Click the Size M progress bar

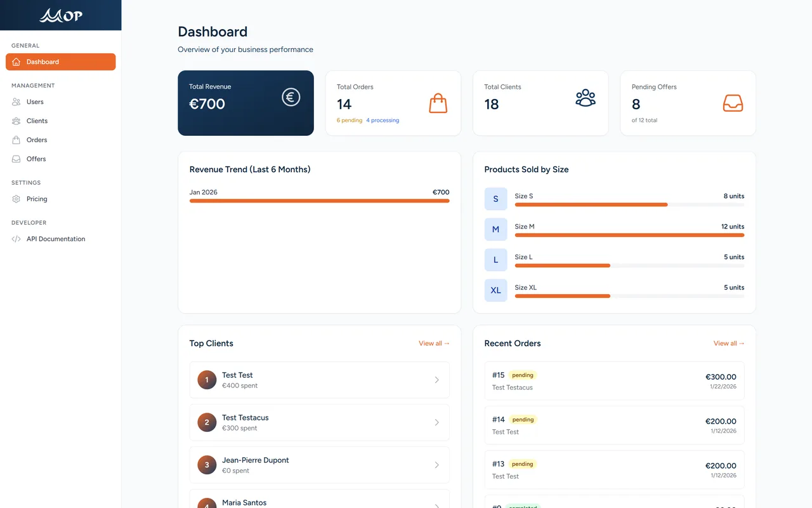[x=629, y=235]
